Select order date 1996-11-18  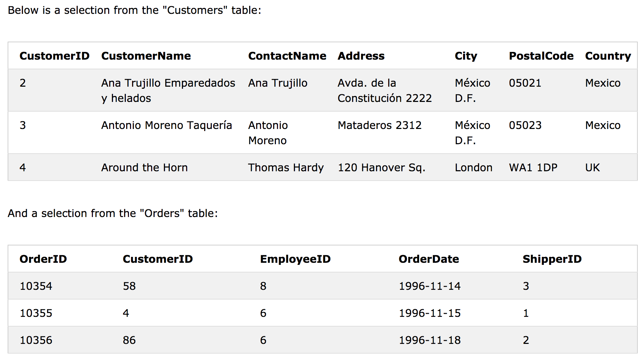[x=429, y=340]
